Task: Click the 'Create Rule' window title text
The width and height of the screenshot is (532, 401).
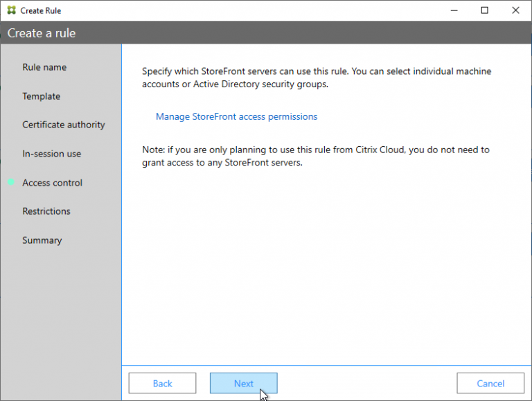Action: click(41, 10)
